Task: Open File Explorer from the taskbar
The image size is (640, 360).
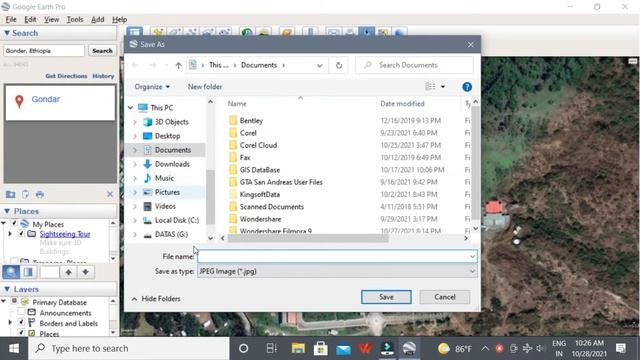Action: [298, 348]
